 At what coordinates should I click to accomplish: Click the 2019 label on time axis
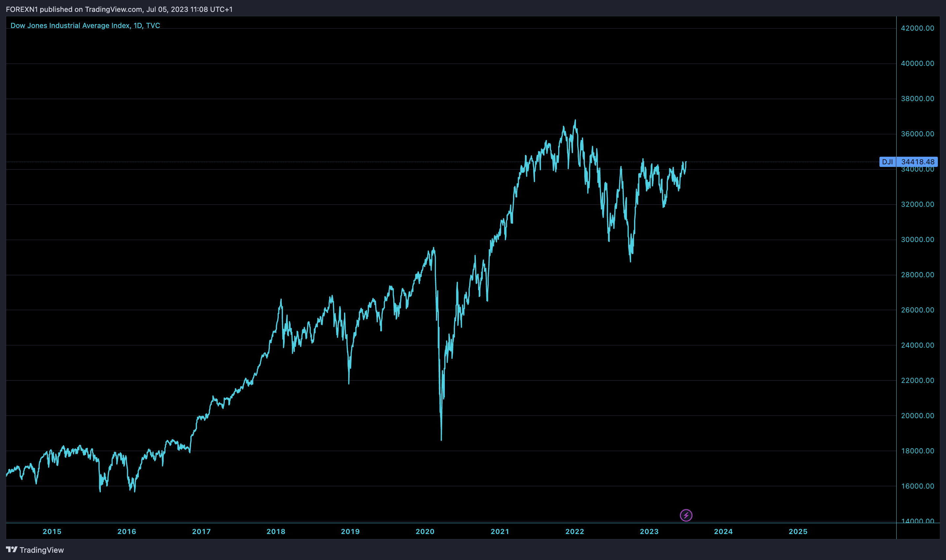click(x=351, y=531)
